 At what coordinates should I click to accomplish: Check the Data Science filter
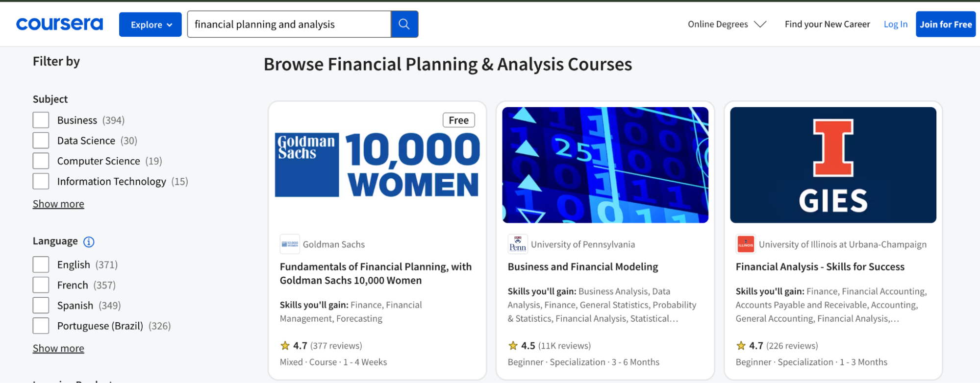[x=41, y=140]
